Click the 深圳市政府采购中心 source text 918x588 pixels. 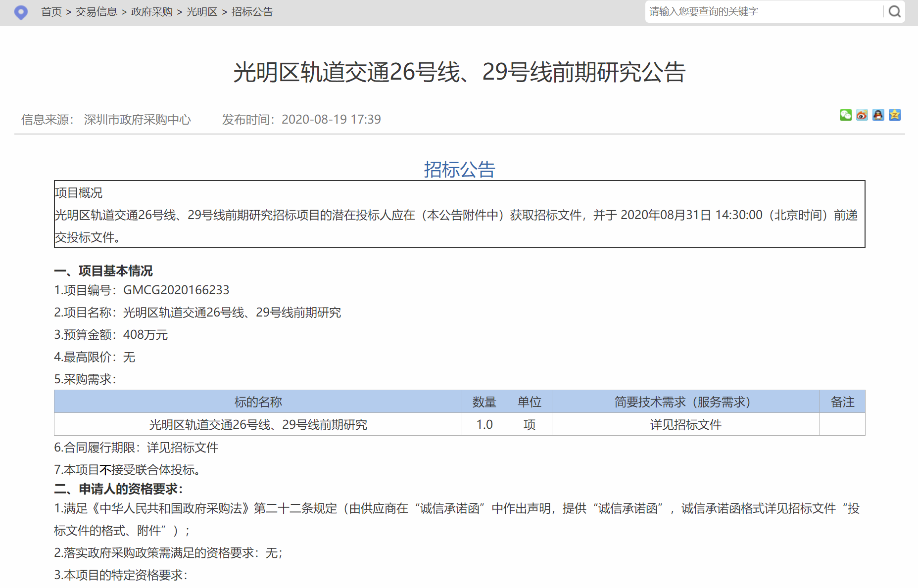pos(137,120)
